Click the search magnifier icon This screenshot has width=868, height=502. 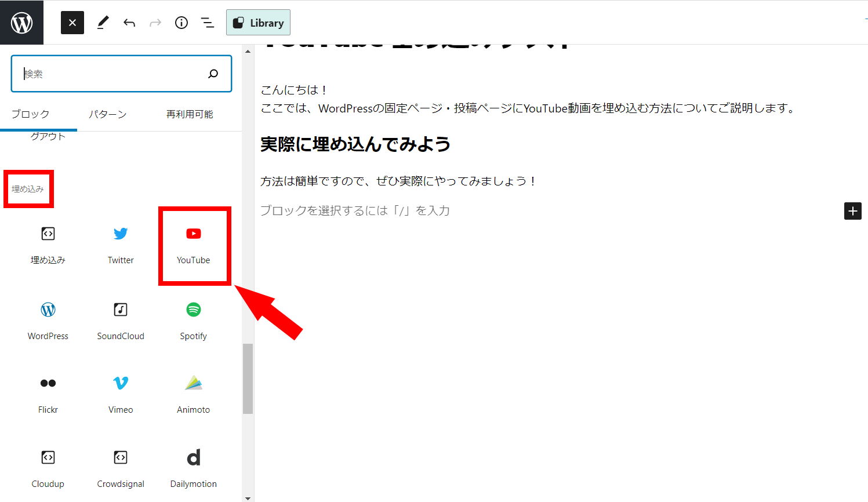coord(213,74)
